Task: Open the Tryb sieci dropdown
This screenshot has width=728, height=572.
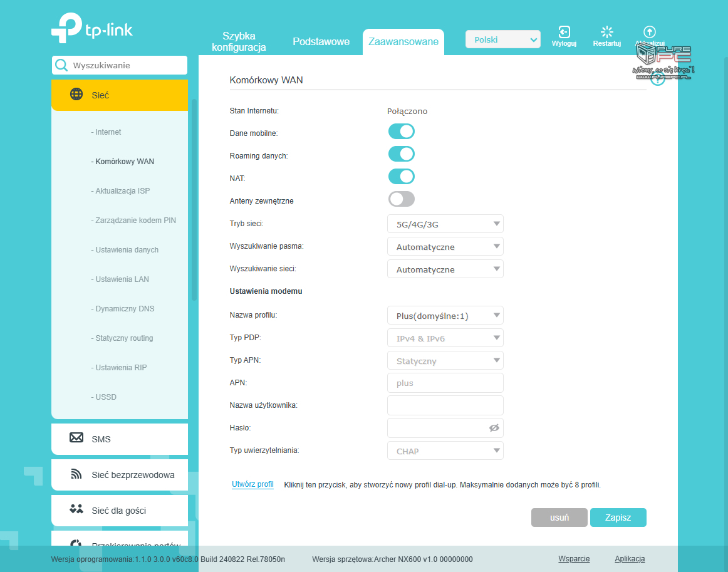Action: [x=445, y=224]
